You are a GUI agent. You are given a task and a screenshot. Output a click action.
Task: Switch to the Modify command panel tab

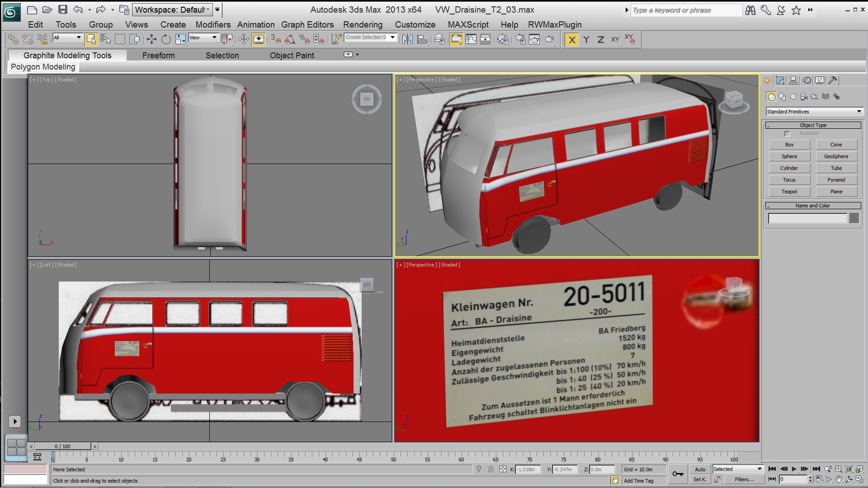pyautogui.click(x=780, y=80)
